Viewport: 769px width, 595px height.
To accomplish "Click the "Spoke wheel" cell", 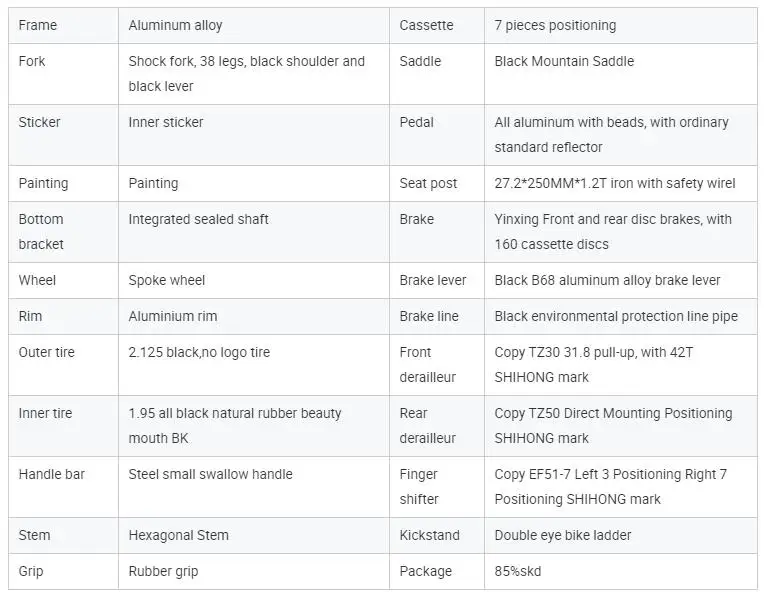I will [167, 280].
